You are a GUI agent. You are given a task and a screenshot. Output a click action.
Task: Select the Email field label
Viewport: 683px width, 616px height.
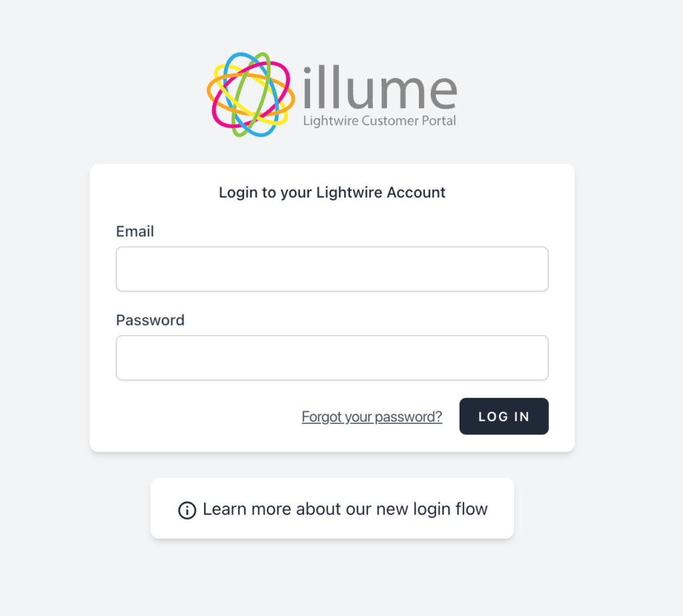click(135, 231)
